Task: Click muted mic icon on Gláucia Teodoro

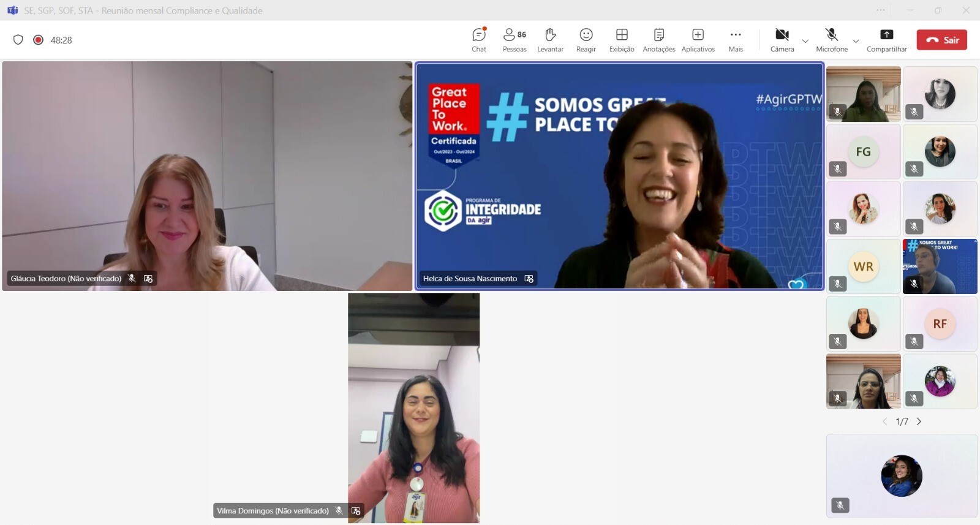Action: 132,279
